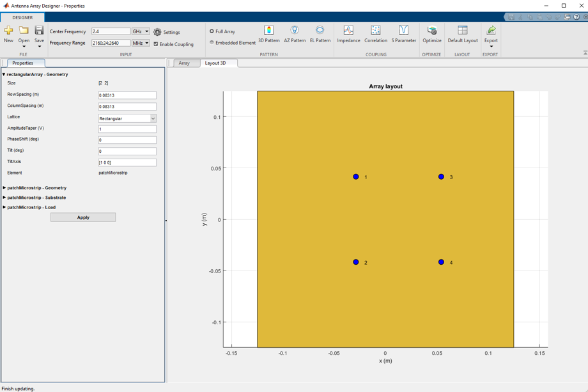Screen dimensions: 588x392
Task: Select the Layout 3D tab
Action: tap(215, 63)
